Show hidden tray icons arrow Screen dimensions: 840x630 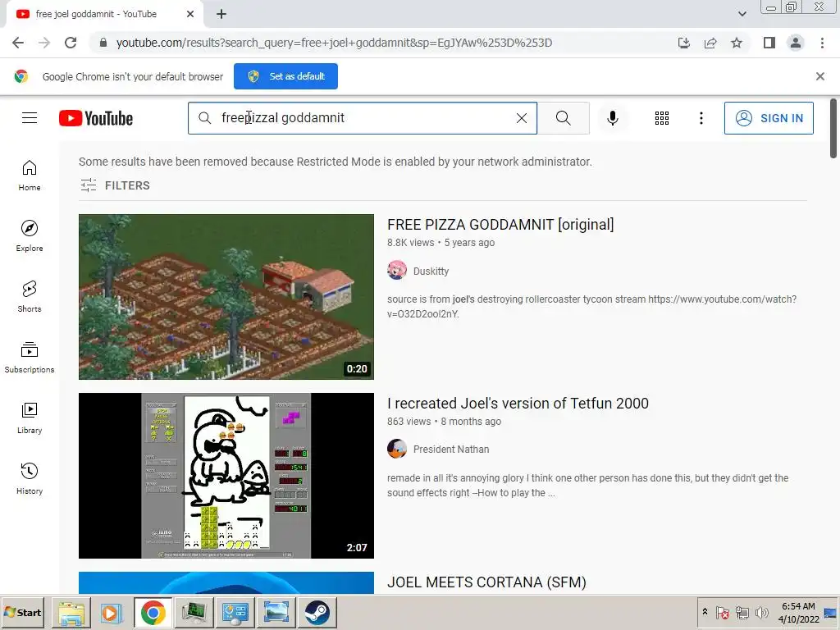pos(705,612)
